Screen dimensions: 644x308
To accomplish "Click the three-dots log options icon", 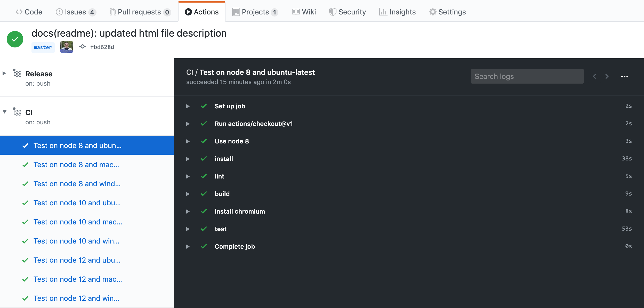I will [624, 77].
